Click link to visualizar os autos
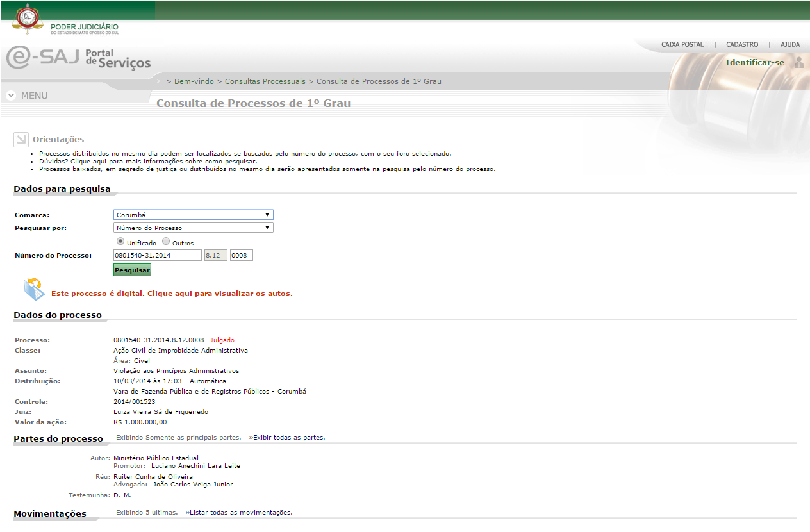Image resolution: width=810 pixels, height=532 pixels. coord(172,294)
